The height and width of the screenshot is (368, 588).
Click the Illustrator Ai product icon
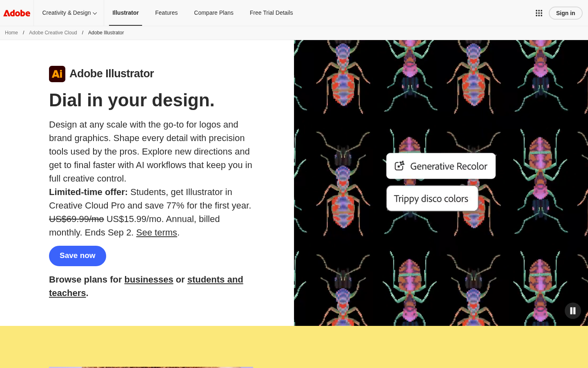tap(57, 74)
